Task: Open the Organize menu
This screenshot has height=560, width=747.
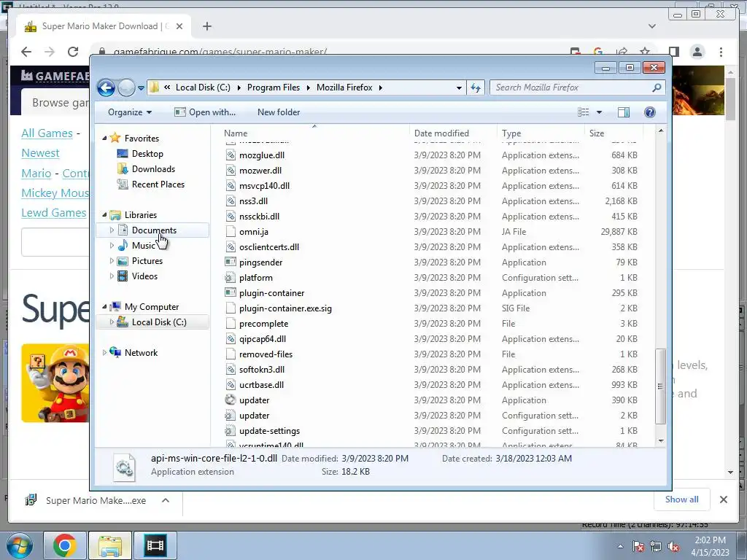Action: point(130,112)
